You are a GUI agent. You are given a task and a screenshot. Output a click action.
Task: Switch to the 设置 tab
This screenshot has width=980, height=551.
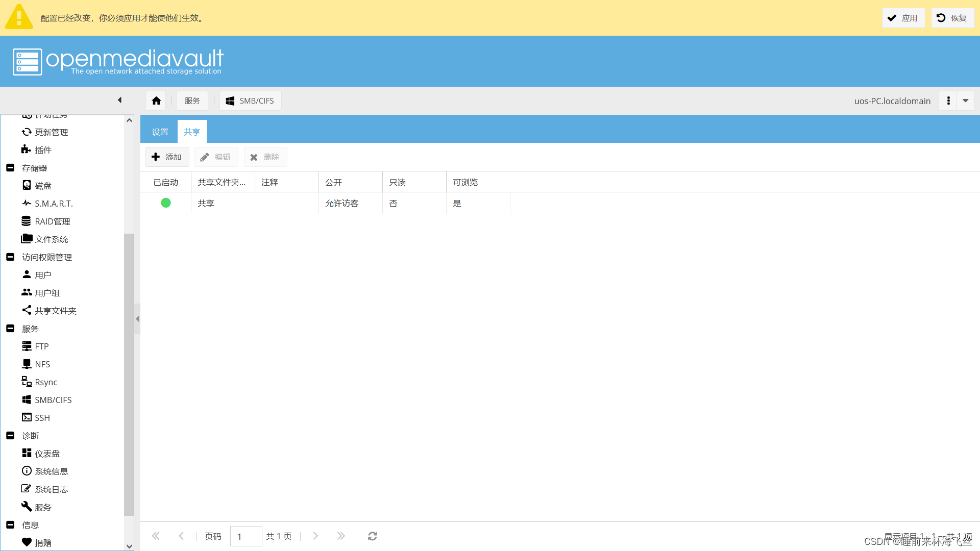(160, 132)
